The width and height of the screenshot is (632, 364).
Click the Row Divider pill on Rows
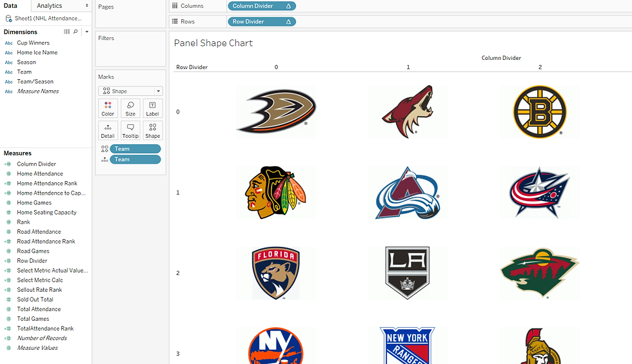262,22
